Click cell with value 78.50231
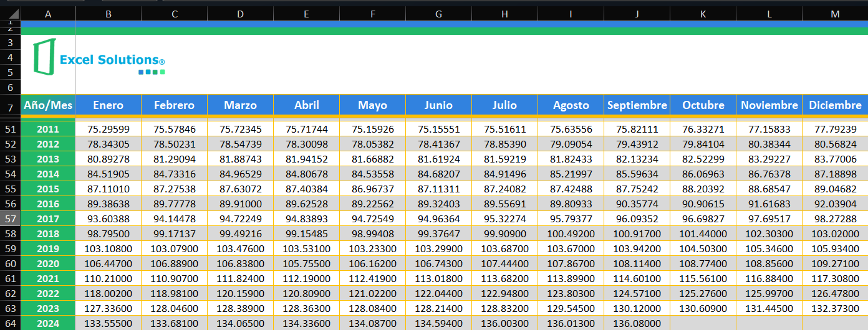Screen dimensions: 868x330 coord(175,144)
